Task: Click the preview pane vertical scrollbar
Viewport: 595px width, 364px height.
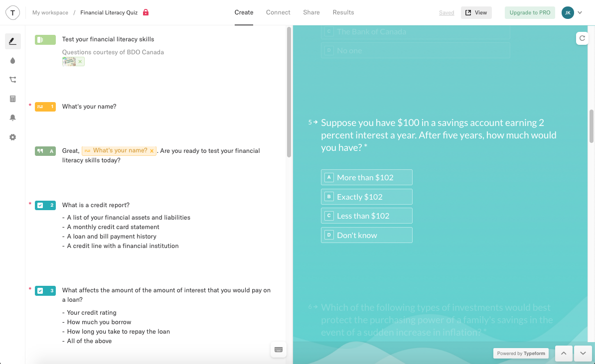Action: coord(591,126)
